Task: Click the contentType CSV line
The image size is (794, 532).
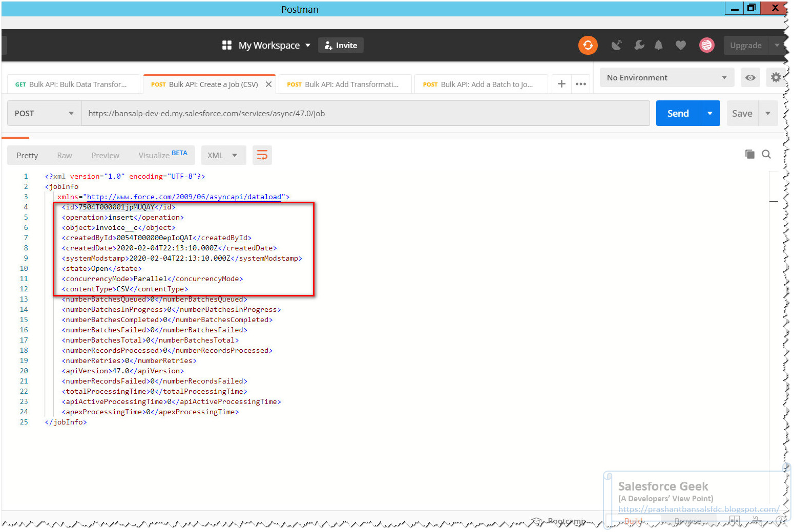Action: pos(125,289)
